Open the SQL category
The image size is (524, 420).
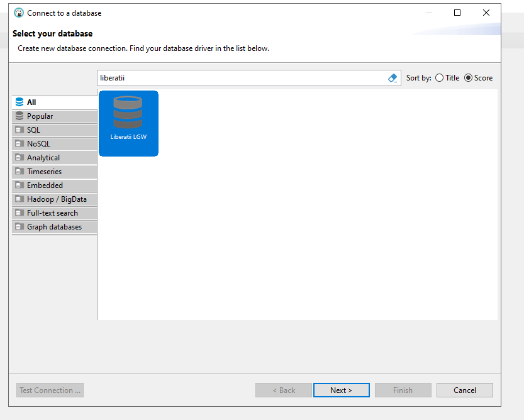(x=55, y=130)
